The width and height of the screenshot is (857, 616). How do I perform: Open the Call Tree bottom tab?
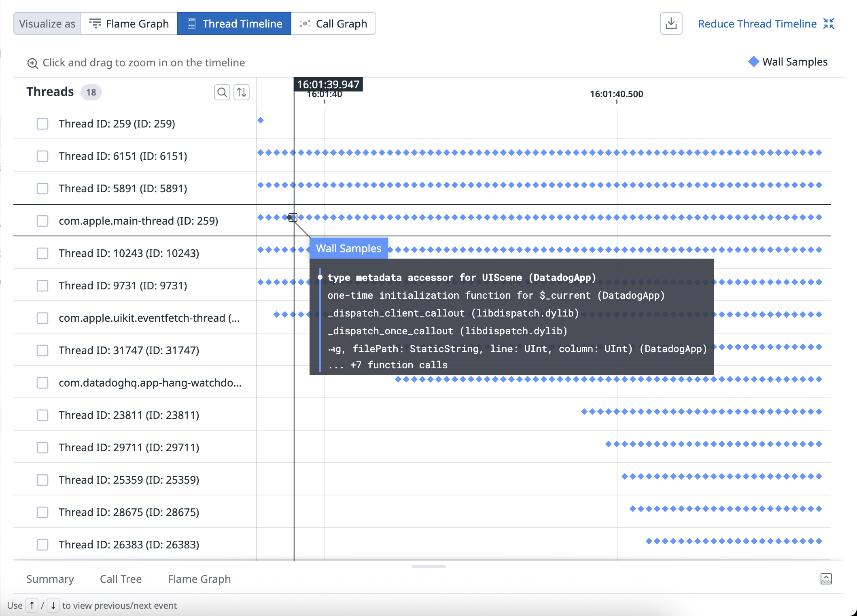[x=121, y=579]
